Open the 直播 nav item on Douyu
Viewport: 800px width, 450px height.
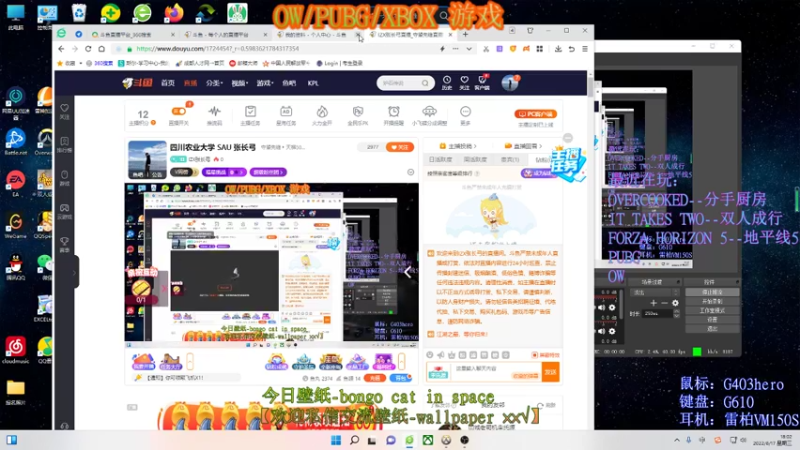pyautogui.click(x=190, y=83)
